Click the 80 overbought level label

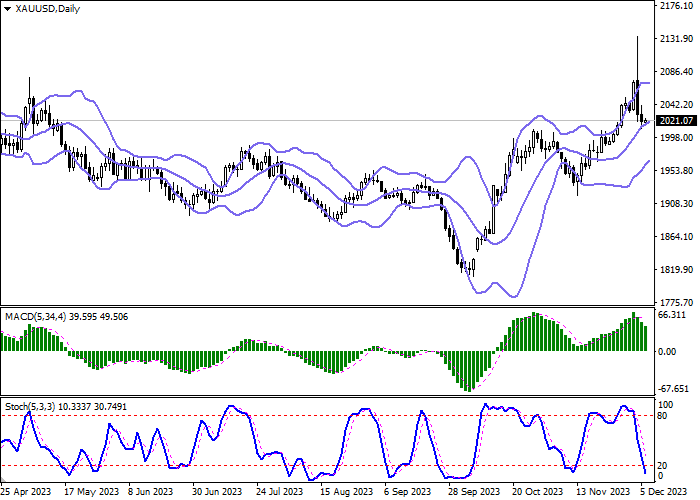pyautogui.click(x=663, y=416)
